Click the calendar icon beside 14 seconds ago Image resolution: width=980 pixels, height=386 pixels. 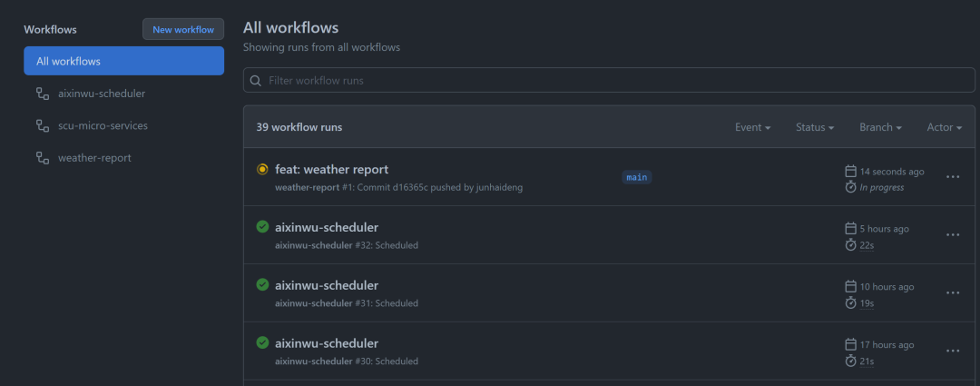tap(850, 171)
